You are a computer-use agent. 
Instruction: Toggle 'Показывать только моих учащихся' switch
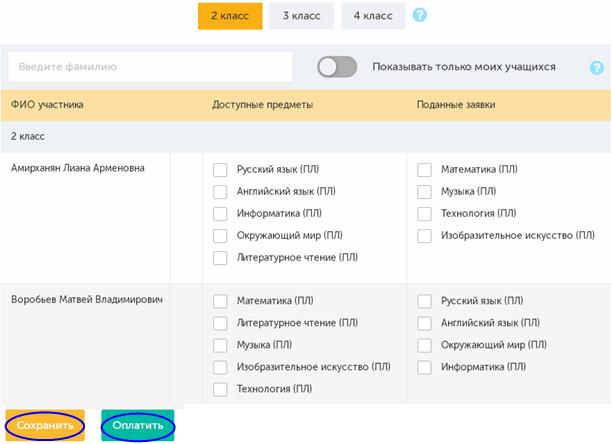[x=337, y=67]
